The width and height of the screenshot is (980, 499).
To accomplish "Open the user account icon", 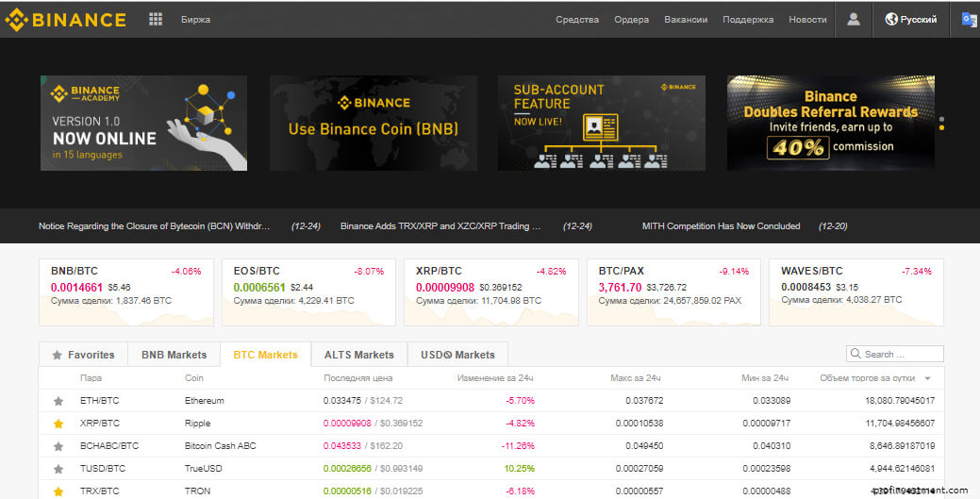I will tap(853, 20).
